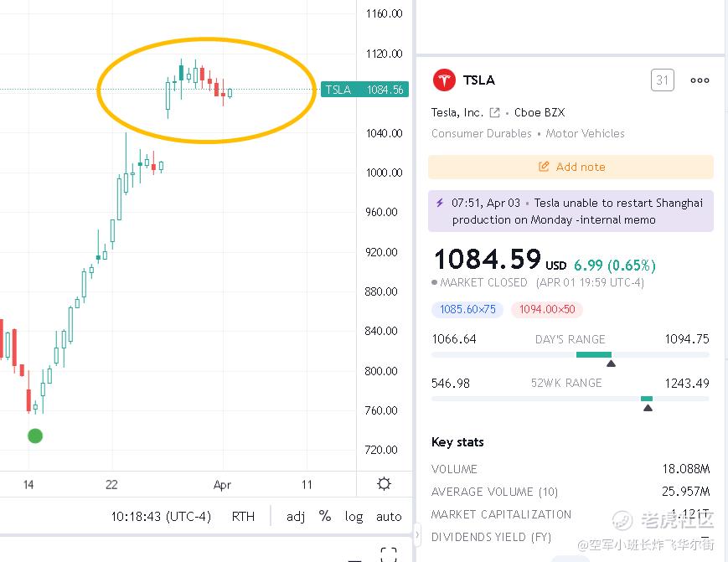
Task: Click the Tesla logo icon
Action: pyautogui.click(x=444, y=80)
